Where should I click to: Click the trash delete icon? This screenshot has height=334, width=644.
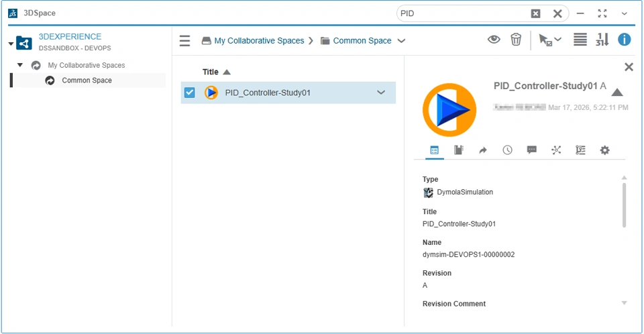pyautogui.click(x=516, y=40)
